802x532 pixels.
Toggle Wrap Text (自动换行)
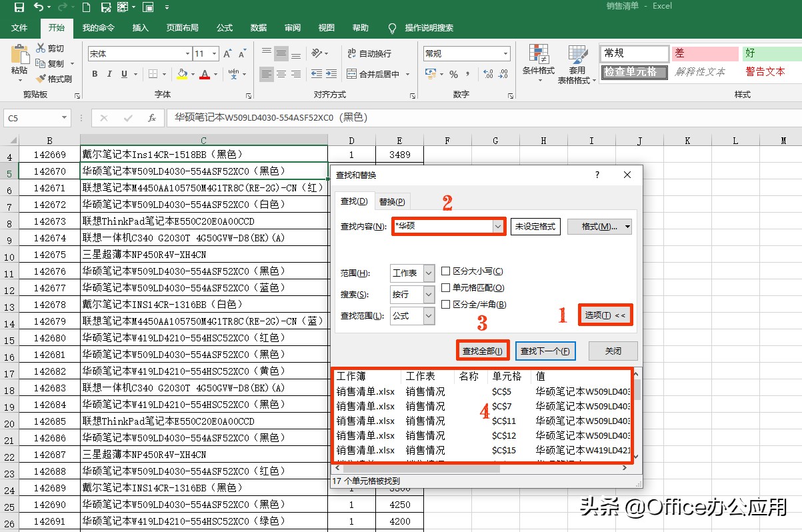click(370, 53)
